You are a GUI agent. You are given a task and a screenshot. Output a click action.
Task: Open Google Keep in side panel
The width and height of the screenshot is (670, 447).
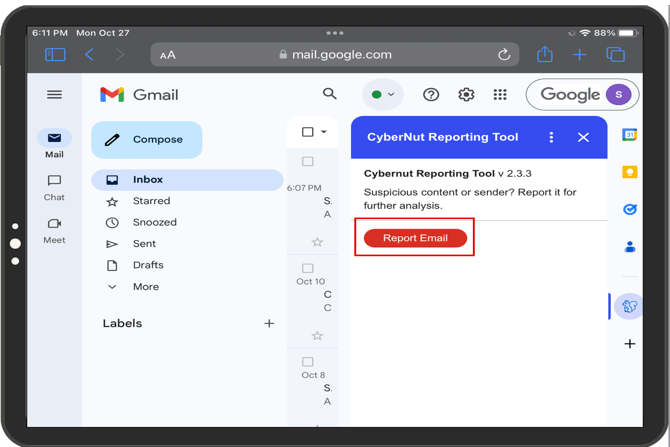click(x=630, y=172)
